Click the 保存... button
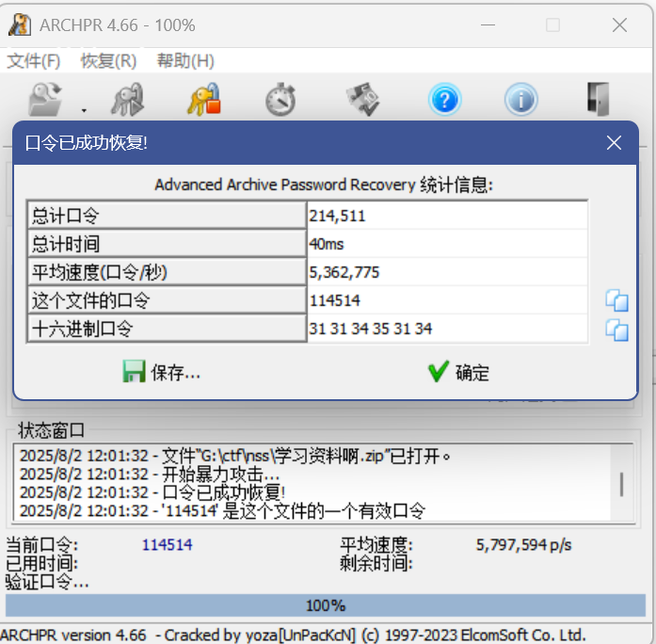This screenshot has height=644, width=656. coord(162,372)
